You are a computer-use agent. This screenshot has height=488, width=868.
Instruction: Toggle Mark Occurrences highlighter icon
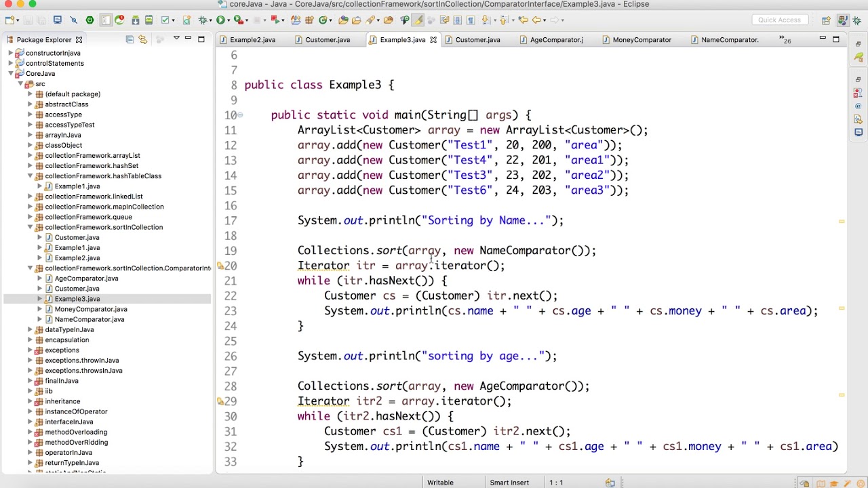click(418, 20)
